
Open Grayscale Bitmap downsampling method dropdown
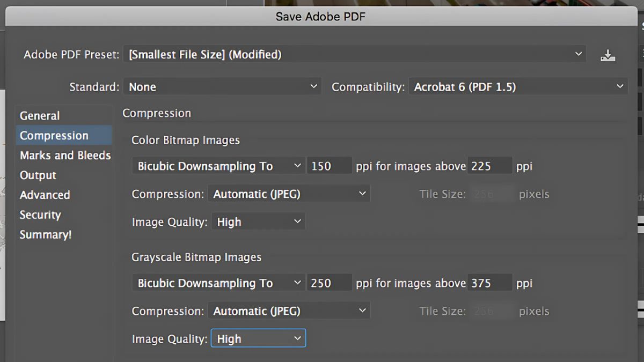[218, 283]
